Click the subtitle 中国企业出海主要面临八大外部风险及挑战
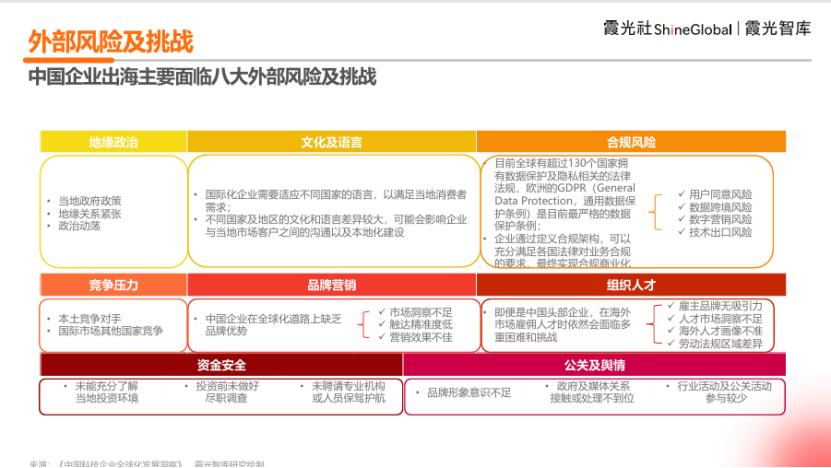The width and height of the screenshot is (831, 468). 202,77
